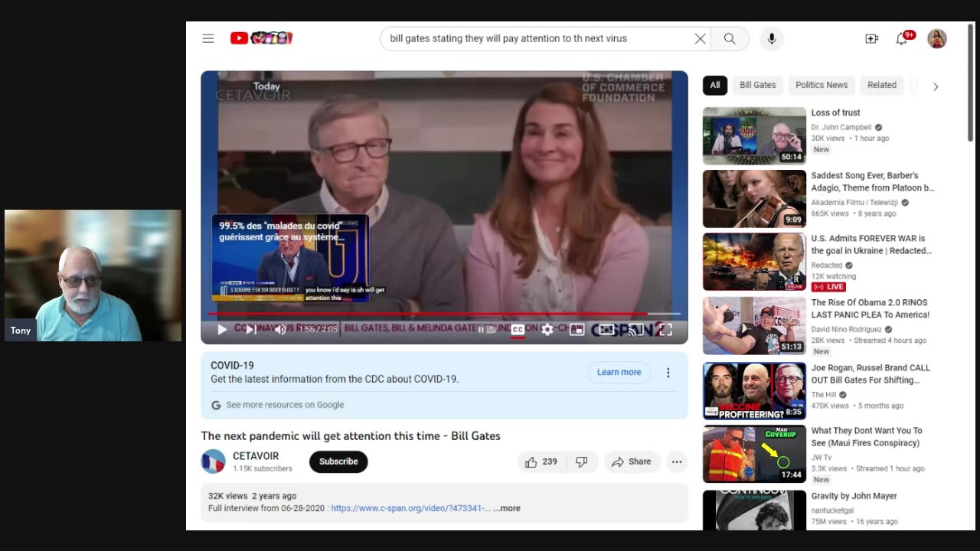Viewport: 980px width, 551px height.
Task: Enter full screen mode
Action: 665,329
